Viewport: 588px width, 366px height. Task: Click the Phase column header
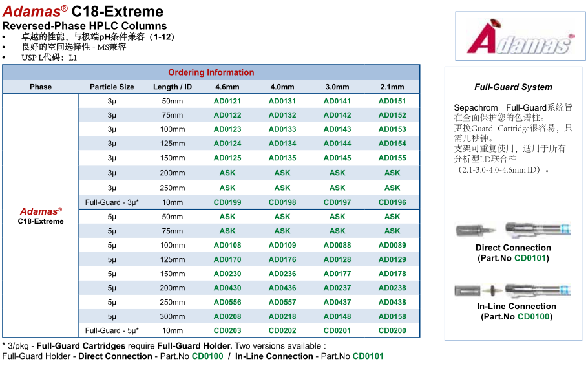coord(41,87)
